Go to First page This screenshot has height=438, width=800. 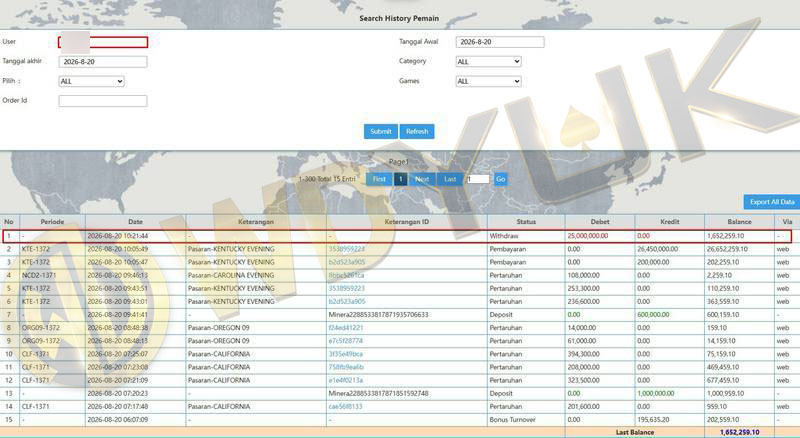[x=379, y=179]
